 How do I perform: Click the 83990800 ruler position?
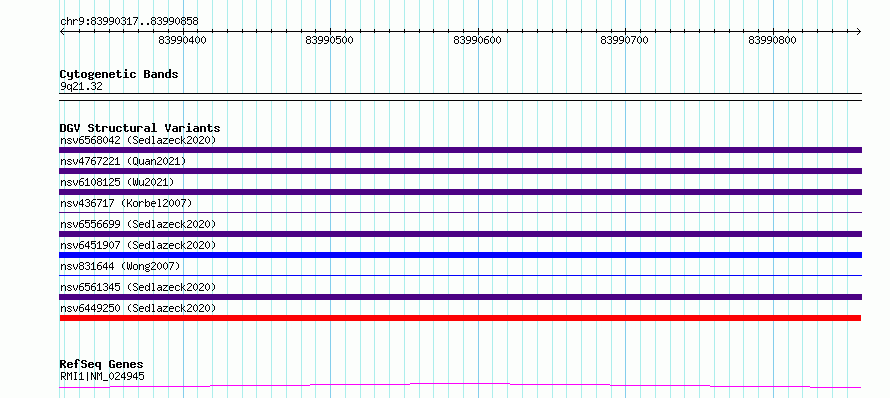(773, 40)
